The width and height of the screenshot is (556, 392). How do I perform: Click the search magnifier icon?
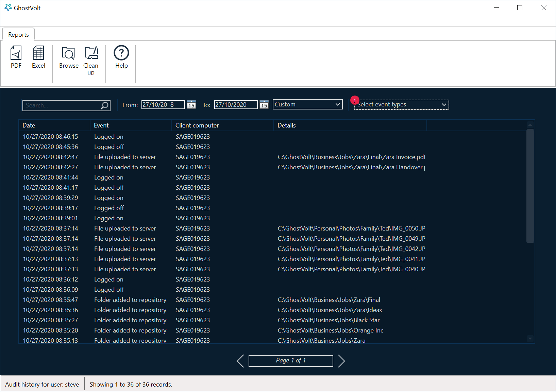coord(105,105)
